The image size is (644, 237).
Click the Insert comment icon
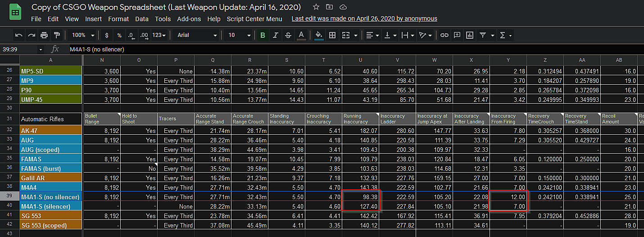[457, 35]
